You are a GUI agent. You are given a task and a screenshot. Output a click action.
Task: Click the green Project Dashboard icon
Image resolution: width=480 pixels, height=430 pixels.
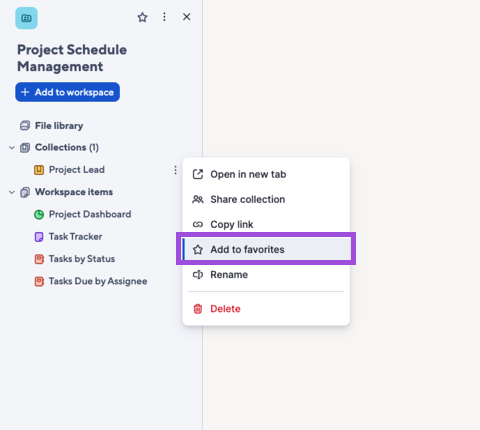coord(39,214)
